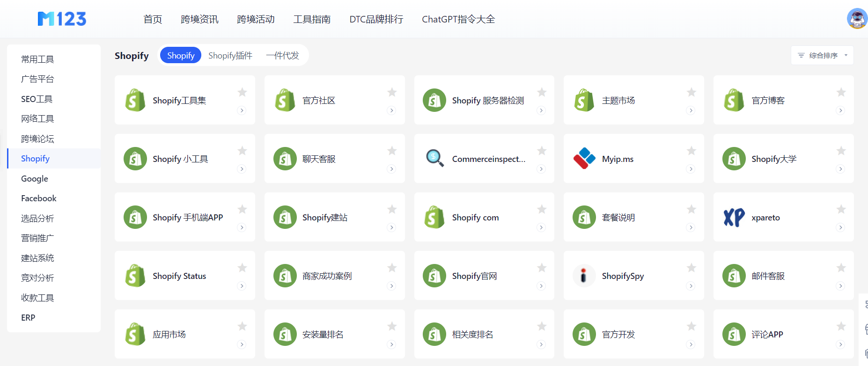Click the Shopify官网 icon

point(434,276)
